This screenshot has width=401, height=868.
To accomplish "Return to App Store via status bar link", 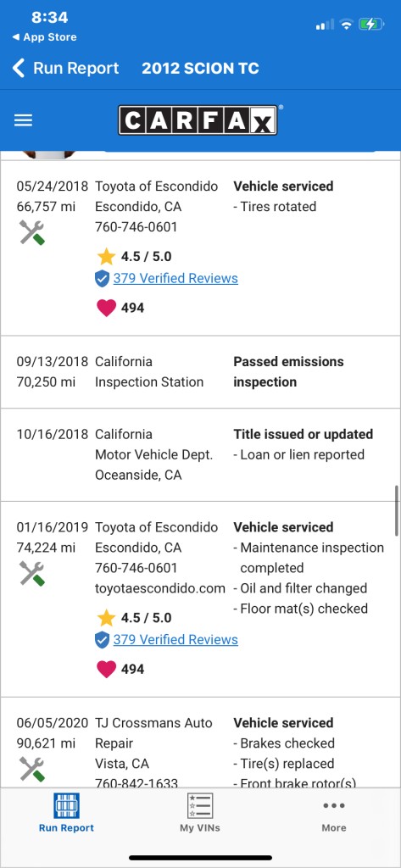I will pyautogui.click(x=44, y=37).
